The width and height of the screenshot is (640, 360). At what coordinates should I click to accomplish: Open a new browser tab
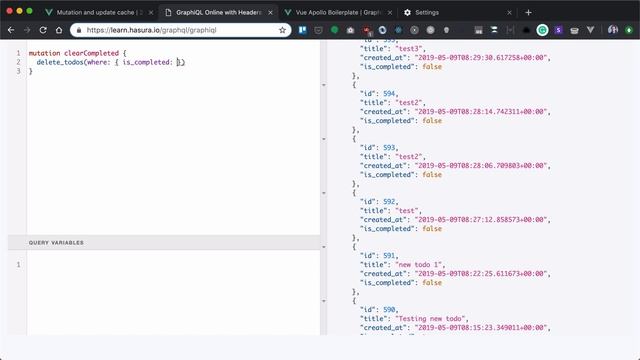coord(528,13)
